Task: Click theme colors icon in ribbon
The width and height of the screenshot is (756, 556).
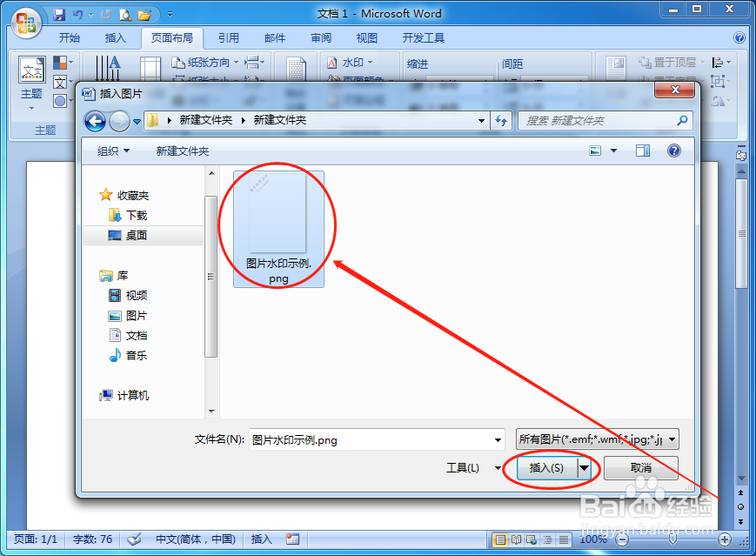Action: (63, 63)
